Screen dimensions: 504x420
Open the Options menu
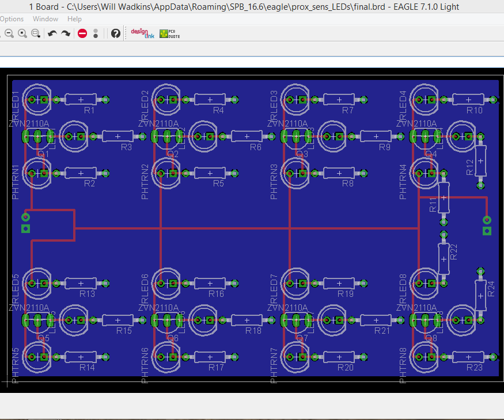tap(12, 18)
